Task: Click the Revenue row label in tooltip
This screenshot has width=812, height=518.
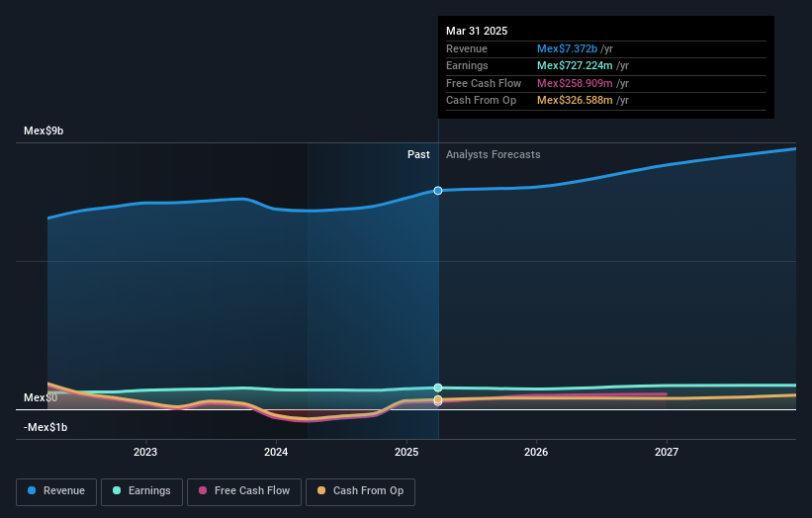Action: pyautogui.click(x=467, y=48)
